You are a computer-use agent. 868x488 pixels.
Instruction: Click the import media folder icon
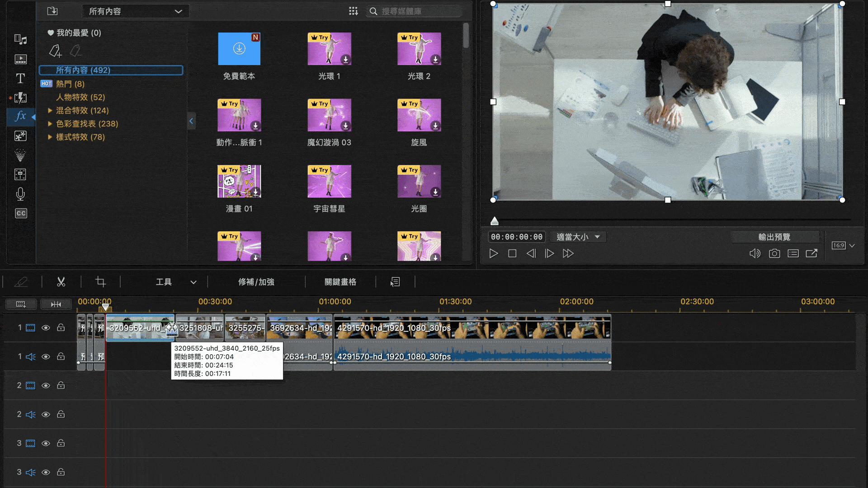click(x=52, y=11)
